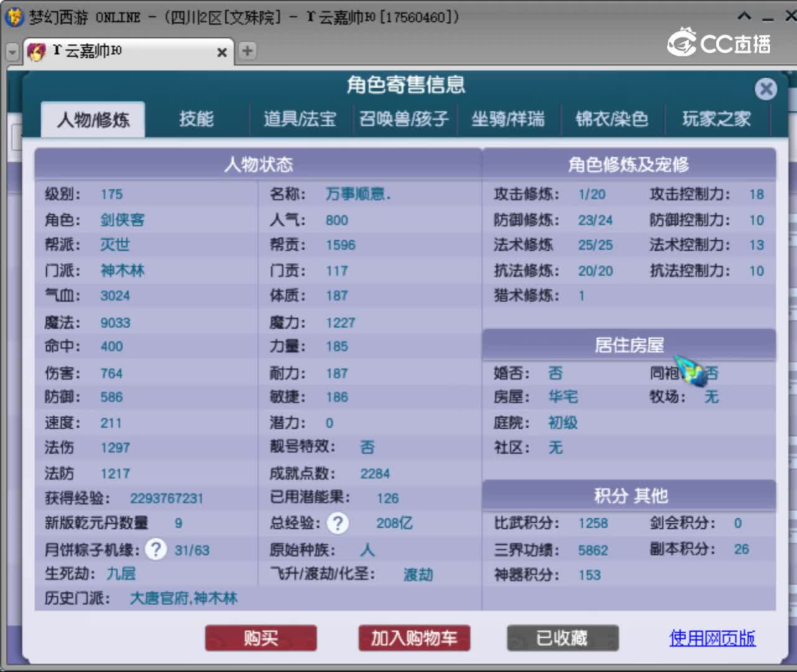Open the 道具/法宝 tab
Screen dimensions: 797x672
point(300,119)
